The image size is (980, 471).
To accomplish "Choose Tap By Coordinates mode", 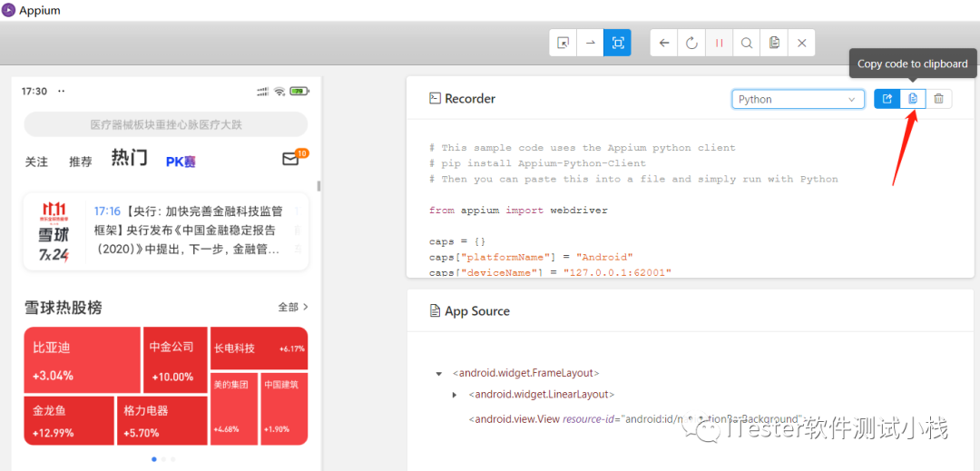I will click(618, 43).
